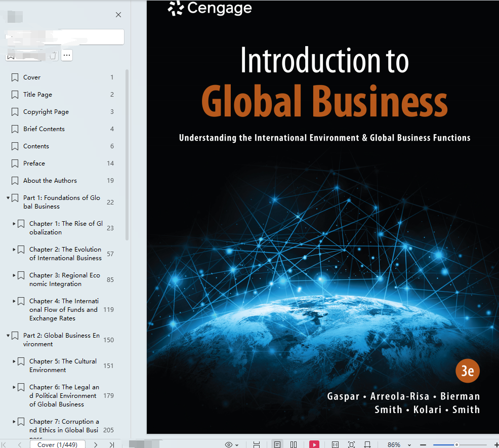
Task: Open the Contents bookmark
Action: pos(36,146)
